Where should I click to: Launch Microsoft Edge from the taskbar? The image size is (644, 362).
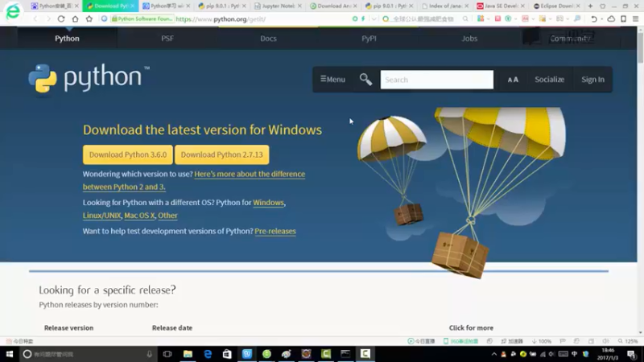tap(208, 354)
